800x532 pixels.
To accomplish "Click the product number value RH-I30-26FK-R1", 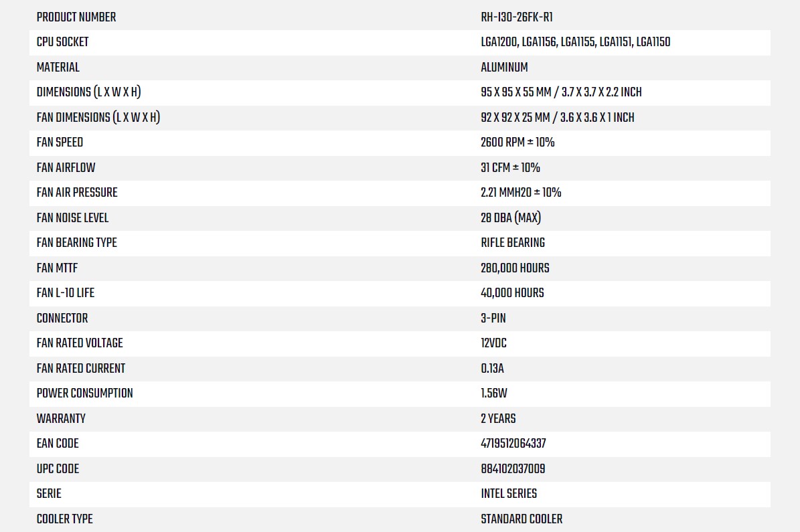I will coord(516,17).
